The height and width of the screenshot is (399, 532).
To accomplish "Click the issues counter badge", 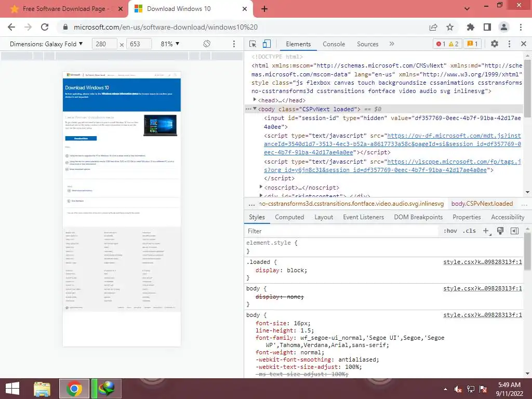I will [472, 44].
